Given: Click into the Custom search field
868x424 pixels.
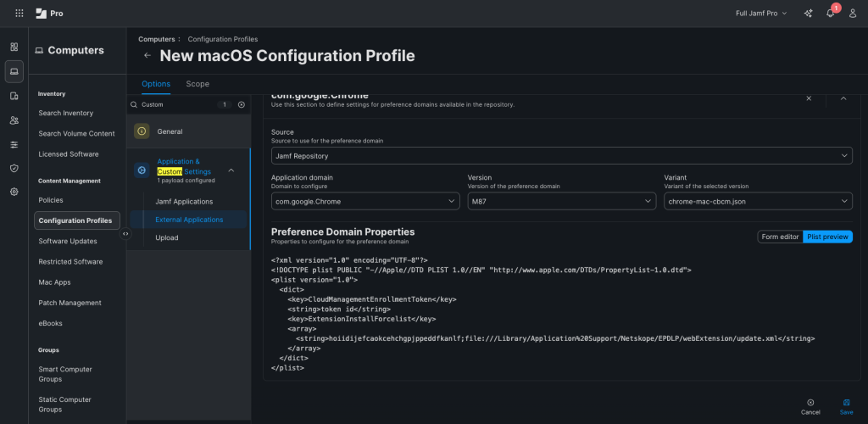Looking at the screenshot, I should (x=177, y=104).
